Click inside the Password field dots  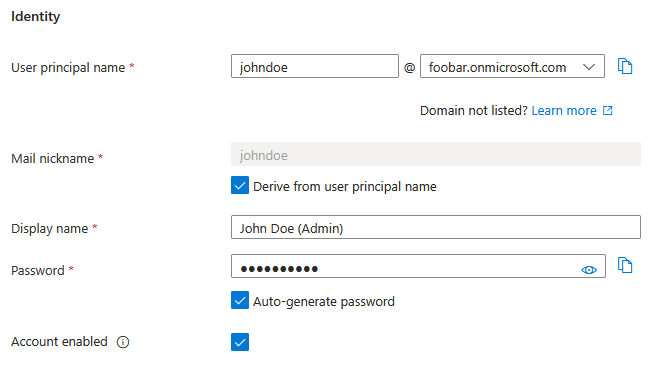(279, 269)
